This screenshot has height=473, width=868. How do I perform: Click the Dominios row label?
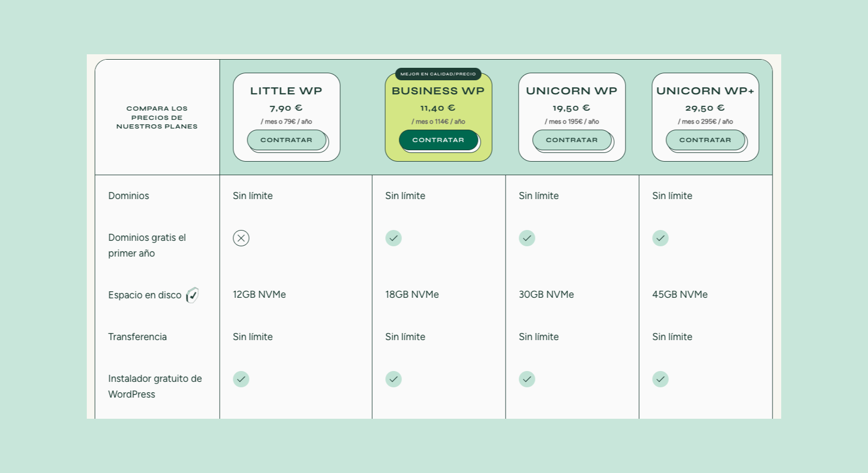129,196
